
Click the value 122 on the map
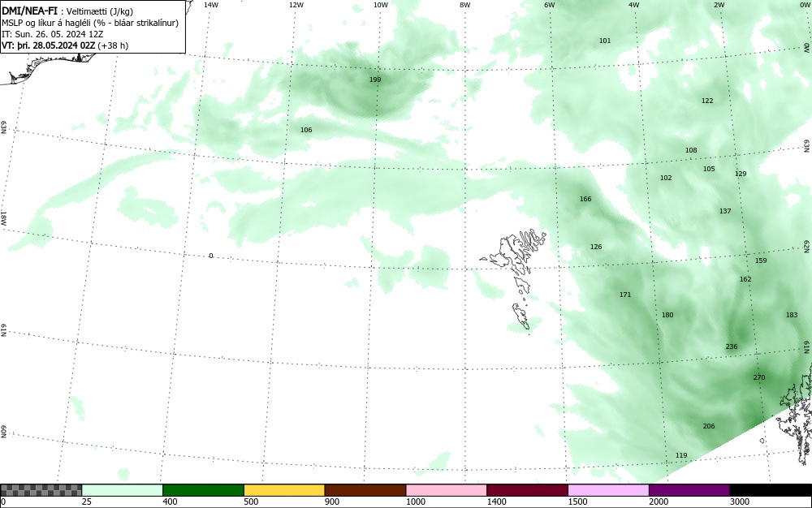707,101
